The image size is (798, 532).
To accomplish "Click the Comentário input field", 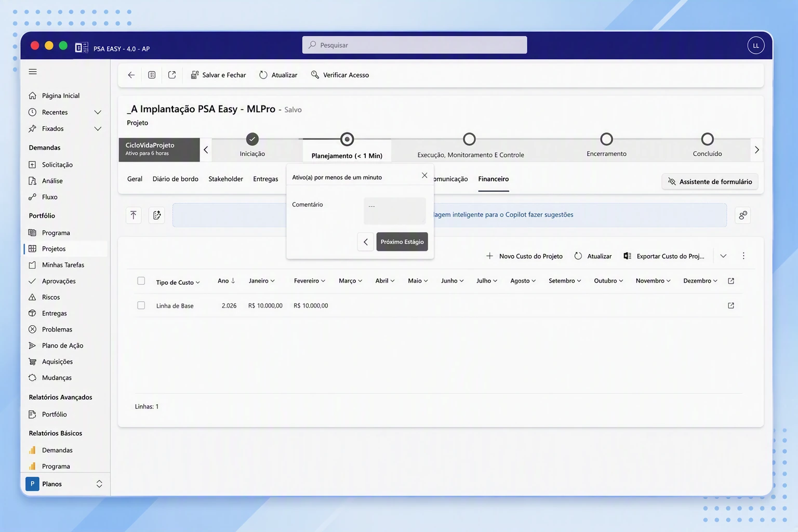I will tap(395, 210).
